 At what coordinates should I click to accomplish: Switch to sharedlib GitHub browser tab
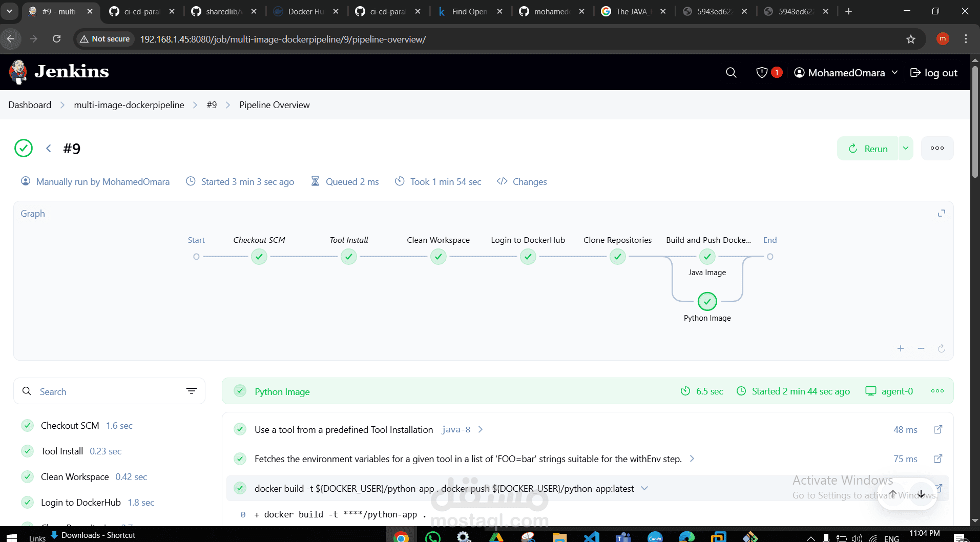click(224, 11)
